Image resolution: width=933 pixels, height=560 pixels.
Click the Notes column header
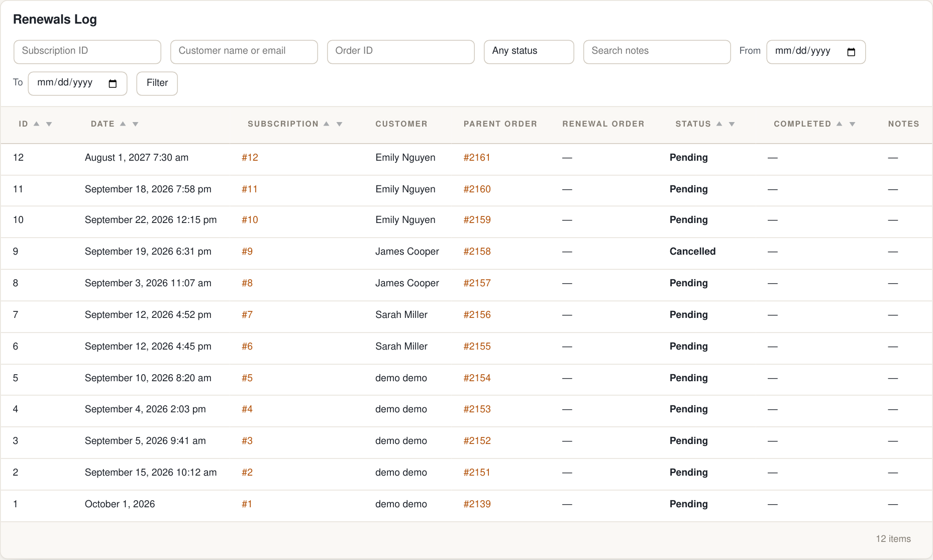(x=903, y=124)
